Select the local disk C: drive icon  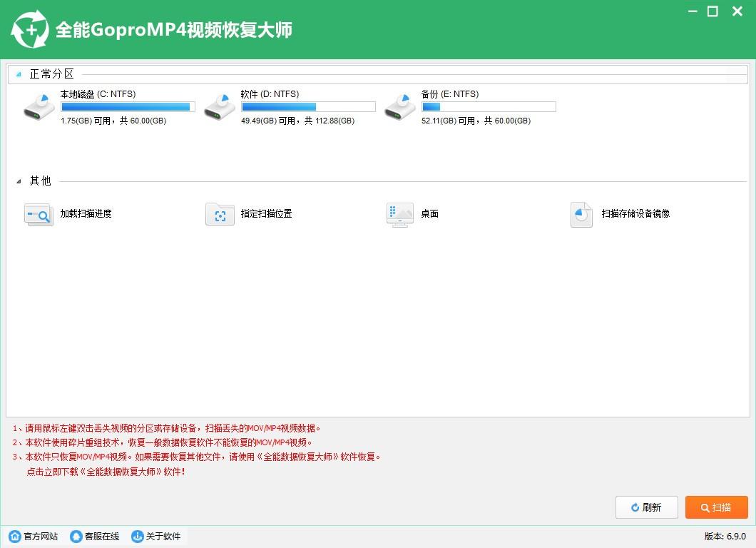coord(39,107)
